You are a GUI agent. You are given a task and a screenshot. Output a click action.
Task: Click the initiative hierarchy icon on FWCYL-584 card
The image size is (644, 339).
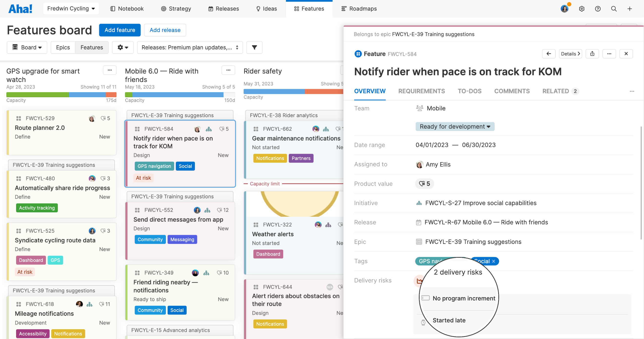[209, 129]
